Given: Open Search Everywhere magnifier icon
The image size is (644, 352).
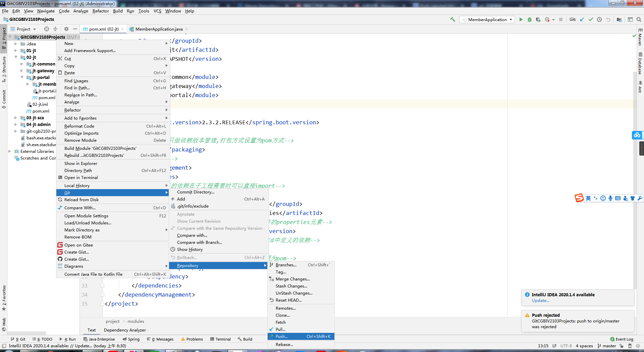Looking at the screenshot, I should pyautogui.click(x=639, y=19).
